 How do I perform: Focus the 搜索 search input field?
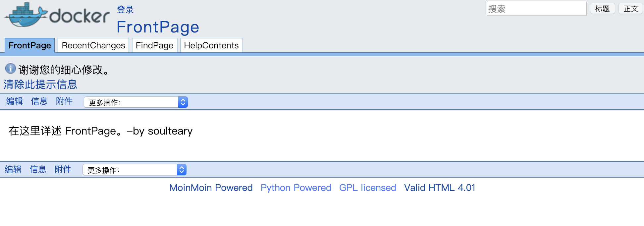[x=536, y=9]
